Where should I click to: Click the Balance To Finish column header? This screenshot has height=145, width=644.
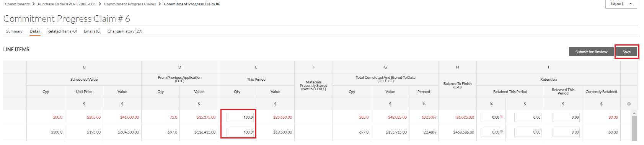tap(457, 85)
